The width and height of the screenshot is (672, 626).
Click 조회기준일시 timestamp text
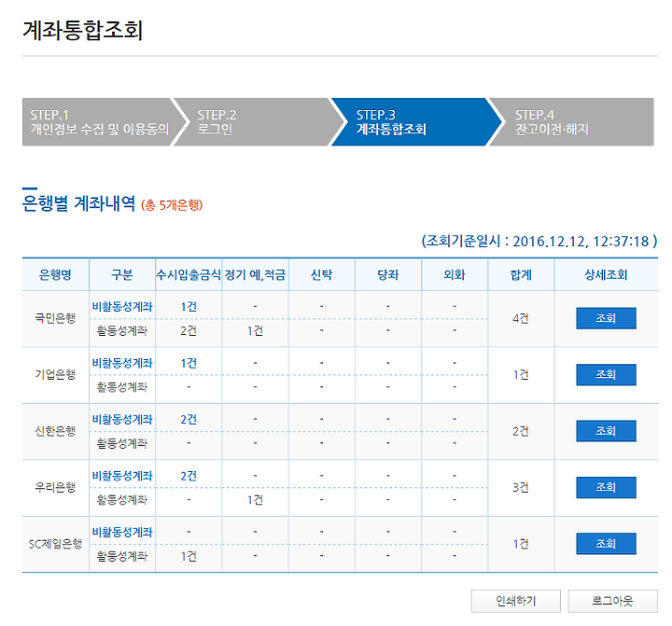539,242
